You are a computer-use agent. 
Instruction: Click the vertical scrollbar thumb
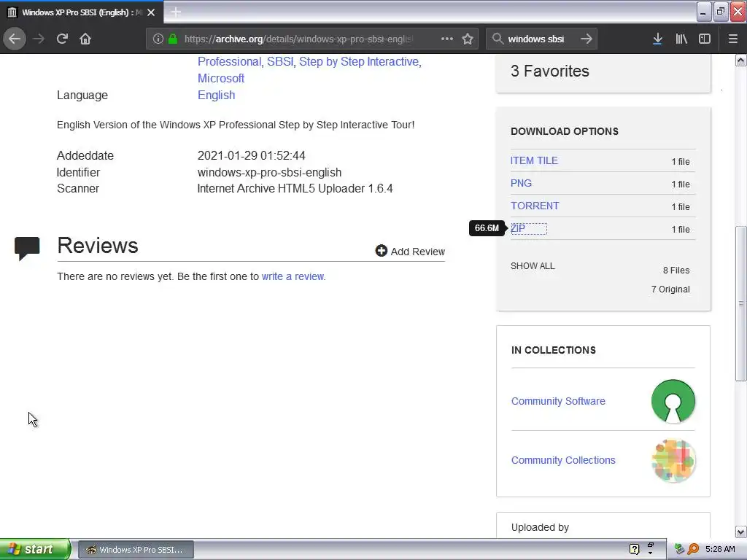coord(741,304)
